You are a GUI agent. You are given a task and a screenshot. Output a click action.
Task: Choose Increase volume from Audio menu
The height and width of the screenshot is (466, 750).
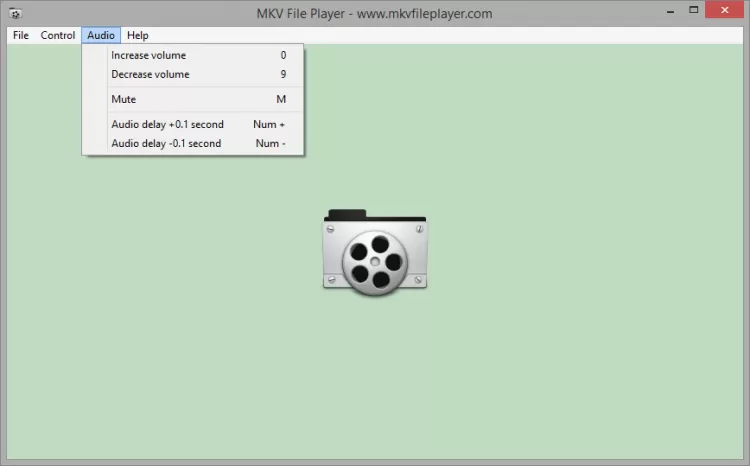tap(193, 55)
